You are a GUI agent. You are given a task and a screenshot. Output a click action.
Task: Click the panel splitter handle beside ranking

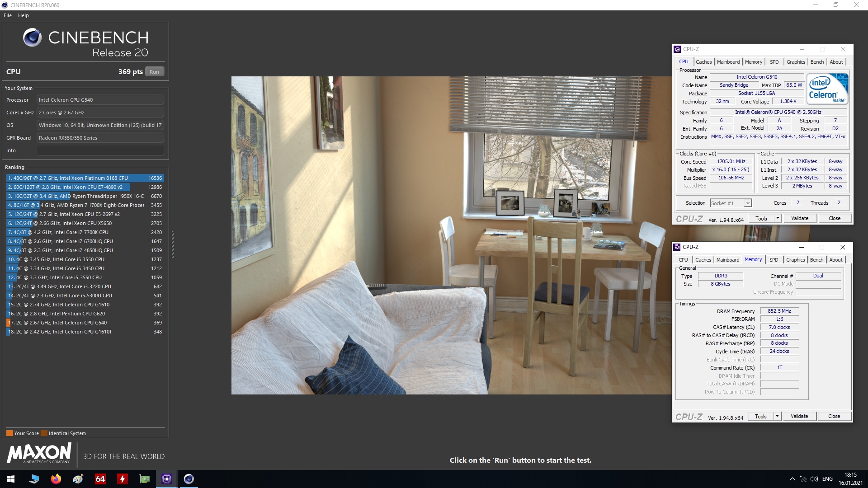click(x=173, y=244)
